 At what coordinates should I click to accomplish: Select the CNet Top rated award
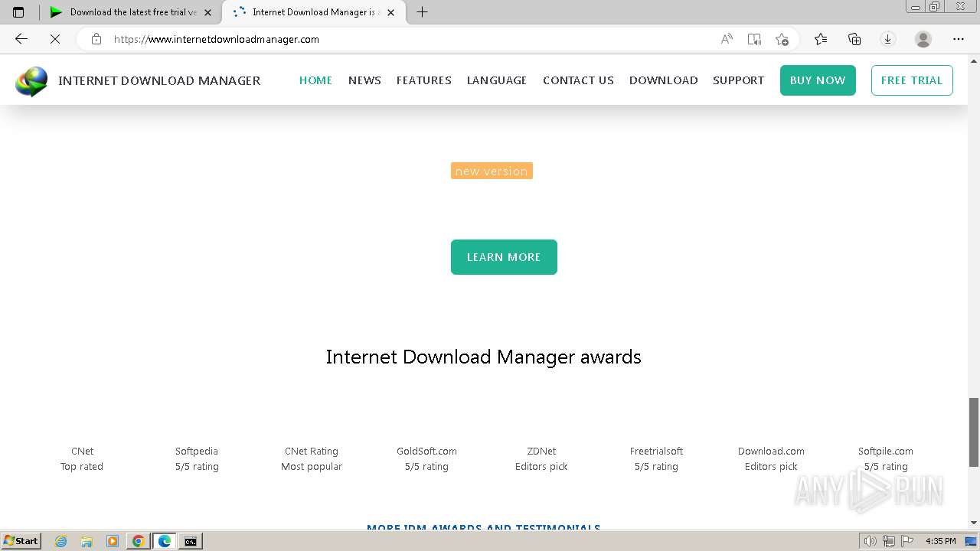tap(82, 458)
